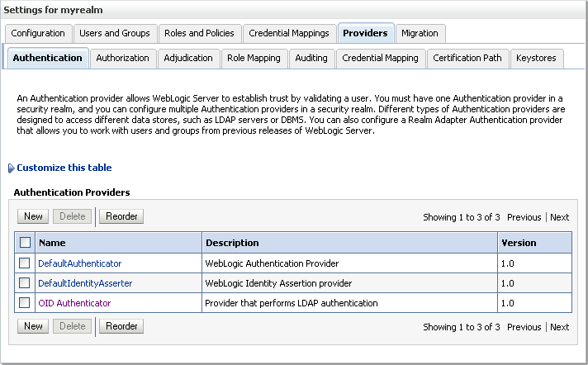Select the DefaultIdentityAsserter row checkbox
This screenshot has width=588, height=365.
[26, 283]
